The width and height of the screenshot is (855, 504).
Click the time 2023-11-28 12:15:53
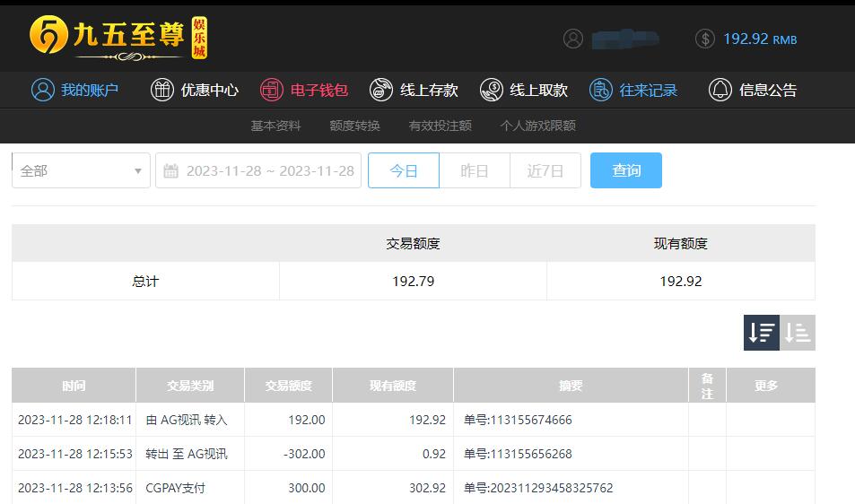click(74, 454)
